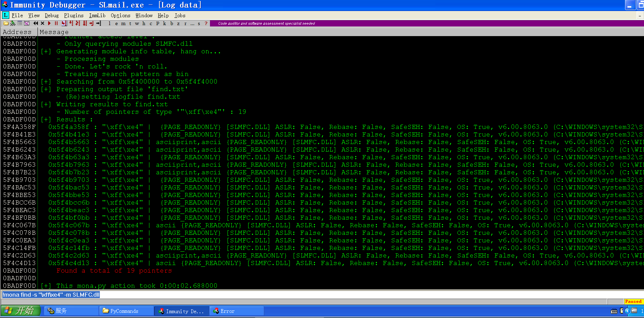644x318 pixels.
Task: Select log row with address 5F4A358F
Action: coord(322,127)
